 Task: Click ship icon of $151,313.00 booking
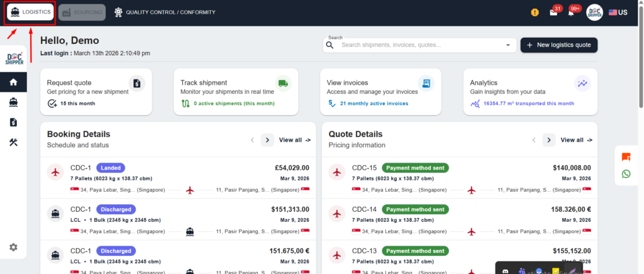coord(55,214)
